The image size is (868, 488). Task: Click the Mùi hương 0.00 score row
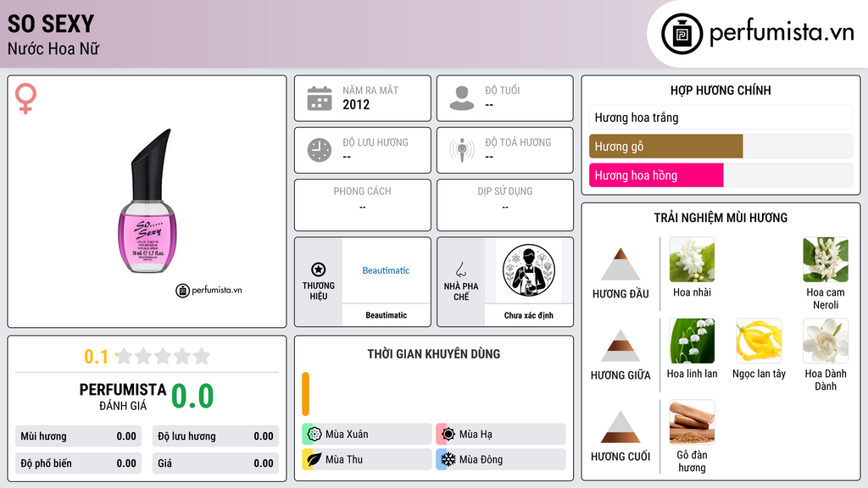(78, 436)
